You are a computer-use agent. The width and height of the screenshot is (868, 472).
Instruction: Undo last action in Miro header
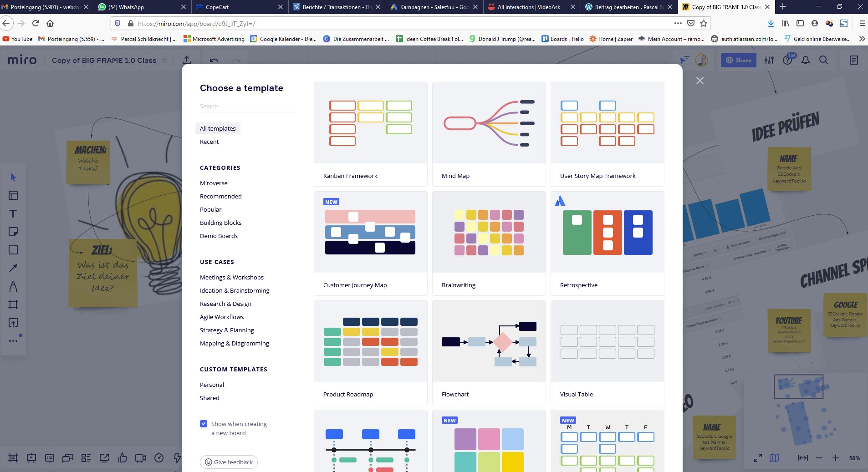[214, 61]
